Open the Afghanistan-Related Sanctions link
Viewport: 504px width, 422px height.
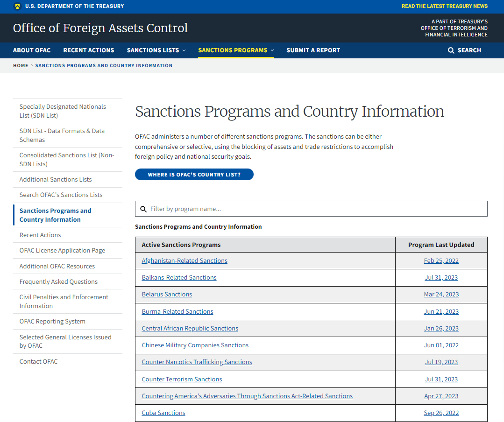tap(185, 261)
